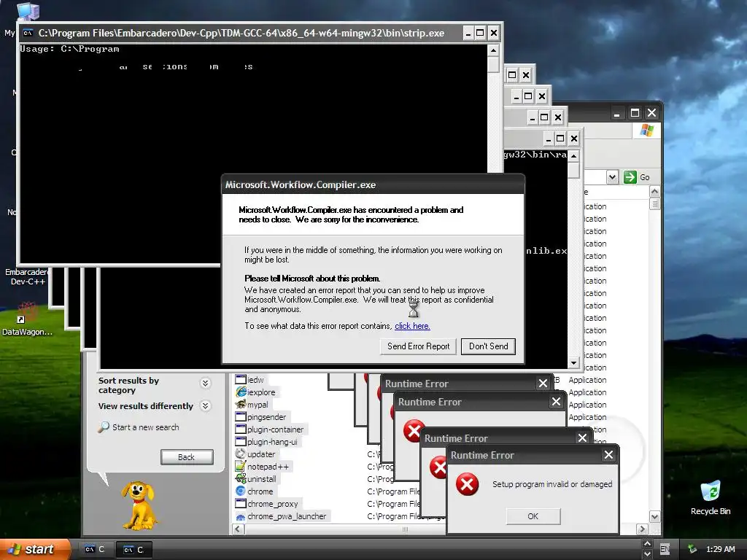Select the chrome_pwa_launcher icon
This screenshot has width=747, height=560.
241,516
